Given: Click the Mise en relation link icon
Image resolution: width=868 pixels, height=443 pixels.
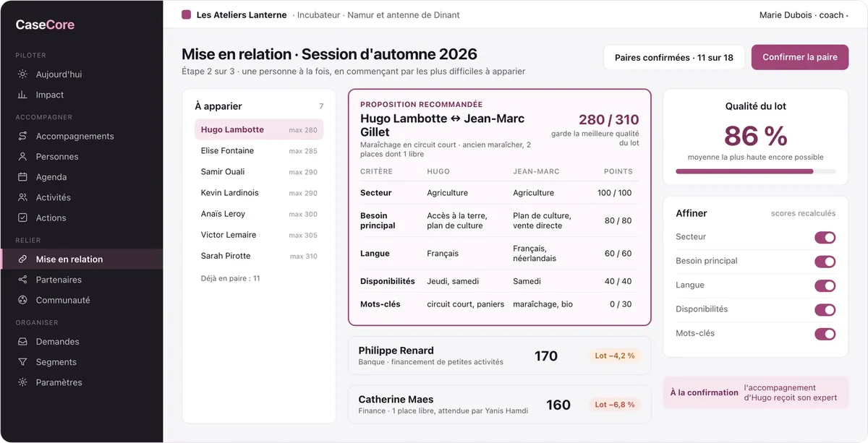Looking at the screenshot, I should [x=22, y=259].
